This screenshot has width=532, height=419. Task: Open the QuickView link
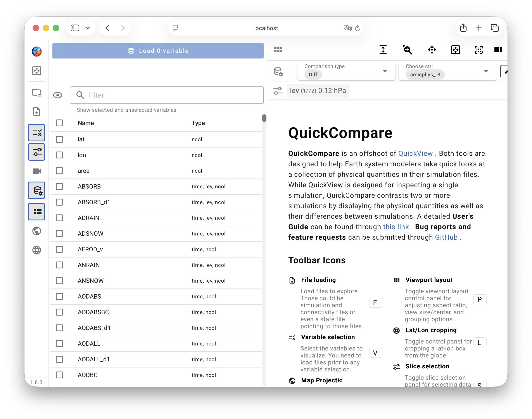[415, 153]
